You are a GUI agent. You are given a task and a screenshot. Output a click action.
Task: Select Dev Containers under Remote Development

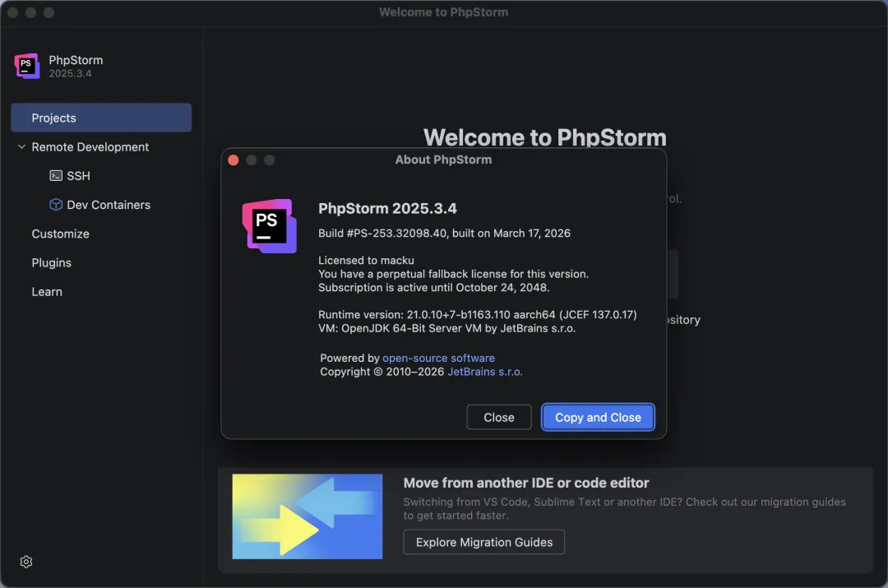109,205
